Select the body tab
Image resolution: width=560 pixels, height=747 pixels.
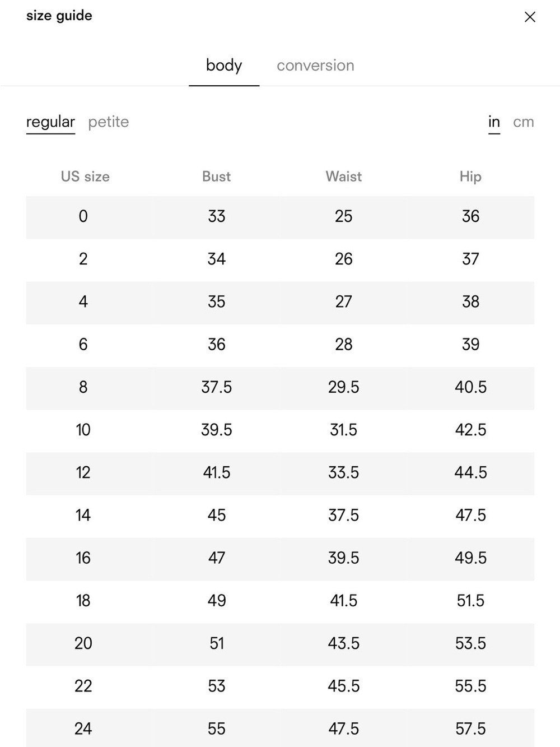[x=224, y=66]
